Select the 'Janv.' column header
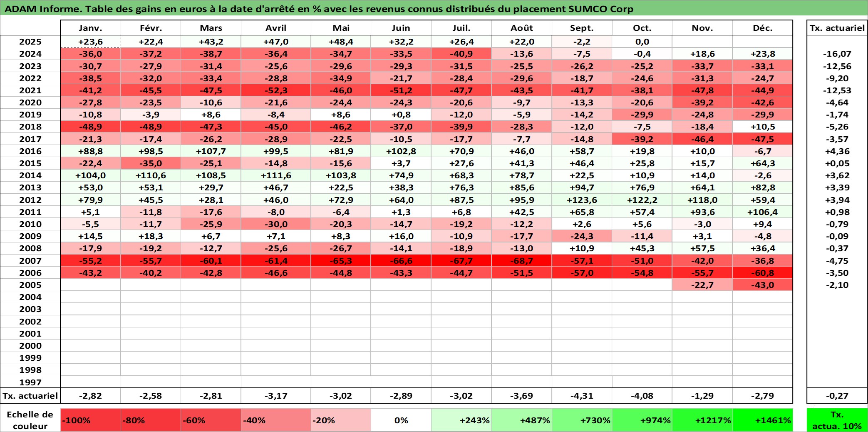The image size is (868, 432). click(91, 28)
